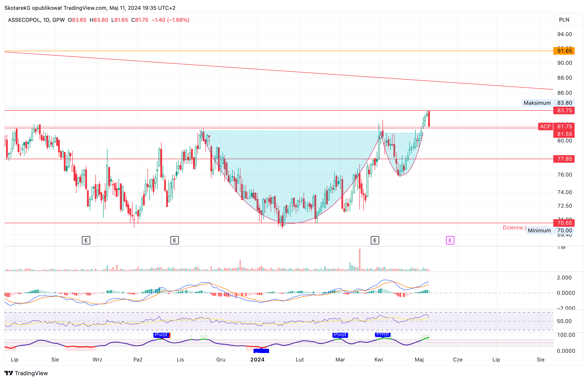
Task: Click the Maksimum label
Action: 537,103
